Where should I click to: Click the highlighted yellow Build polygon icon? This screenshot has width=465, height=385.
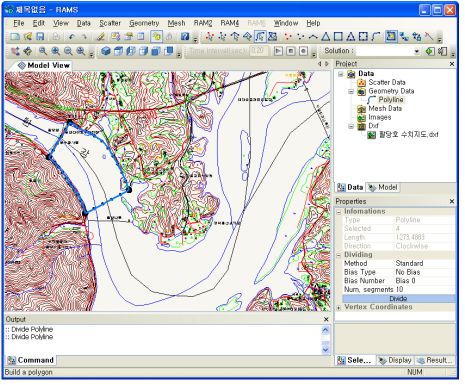tap(391, 36)
